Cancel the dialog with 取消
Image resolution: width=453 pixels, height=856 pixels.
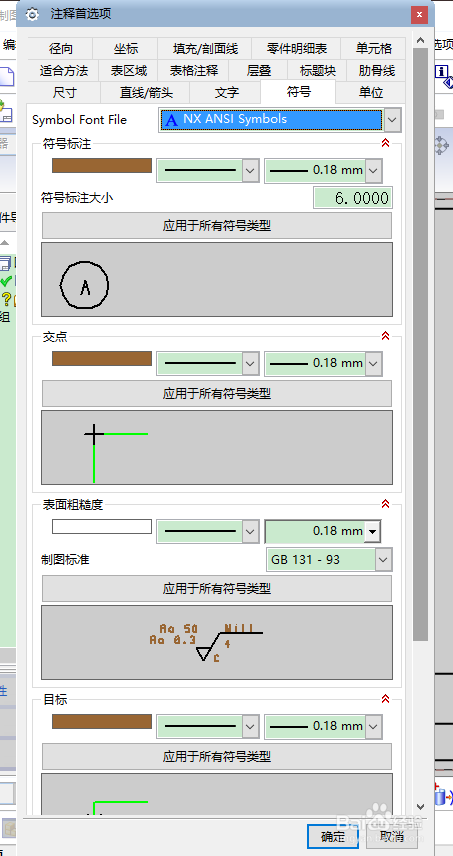click(392, 836)
